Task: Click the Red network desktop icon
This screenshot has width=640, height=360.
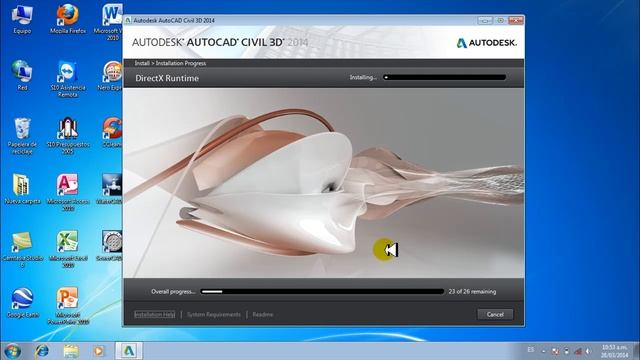Action: [22, 76]
